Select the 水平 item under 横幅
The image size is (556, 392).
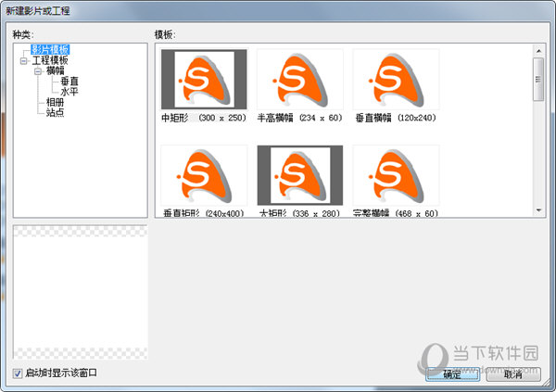tap(69, 91)
